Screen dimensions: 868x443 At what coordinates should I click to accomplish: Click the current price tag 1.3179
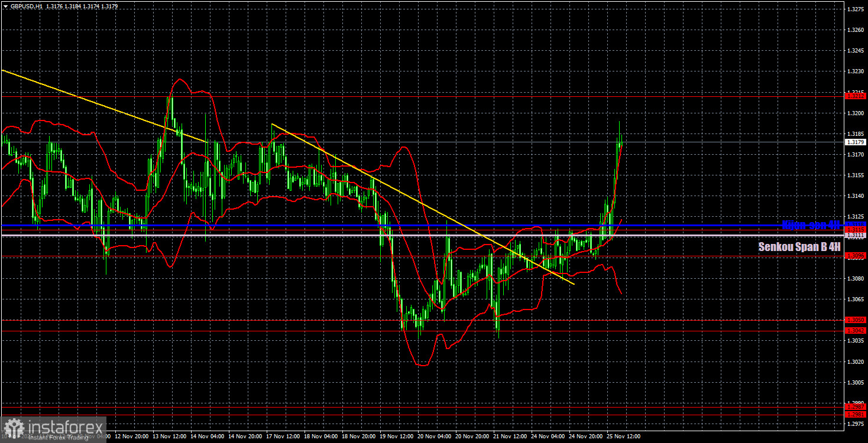854,141
